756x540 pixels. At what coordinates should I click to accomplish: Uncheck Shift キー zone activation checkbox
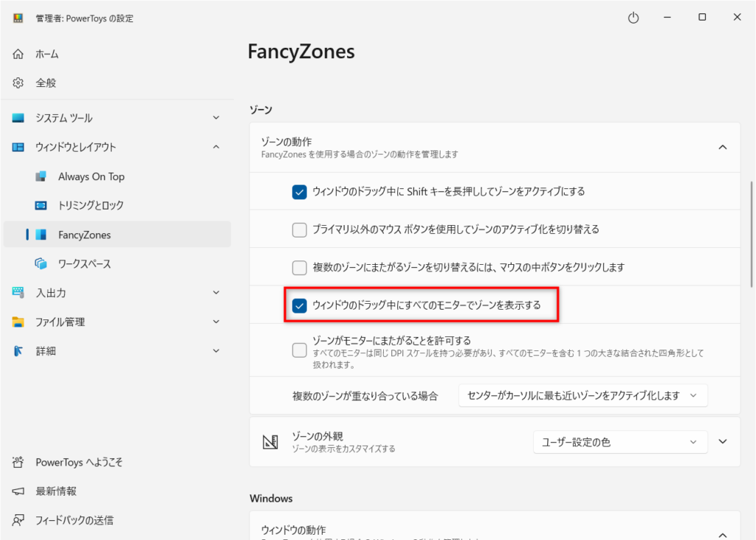click(300, 192)
